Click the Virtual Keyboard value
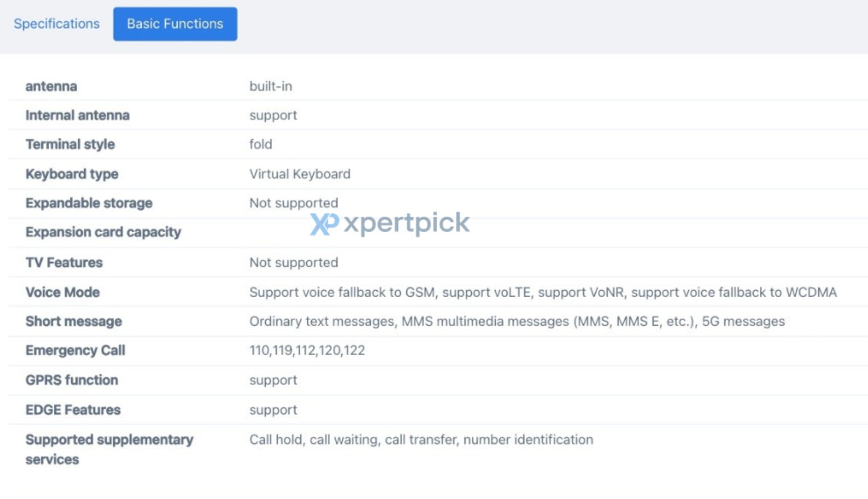Viewport: 868px width, 499px height. click(300, 174)
